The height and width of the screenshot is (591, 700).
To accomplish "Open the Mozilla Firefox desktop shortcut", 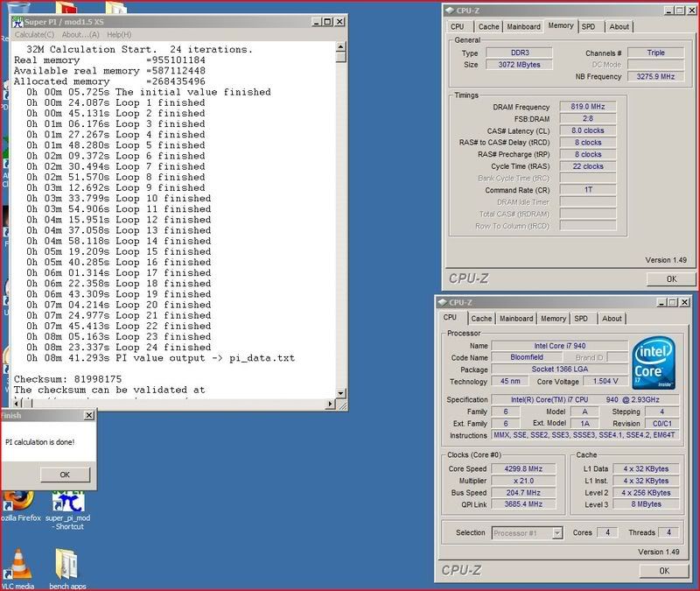I will coord(18,505).
